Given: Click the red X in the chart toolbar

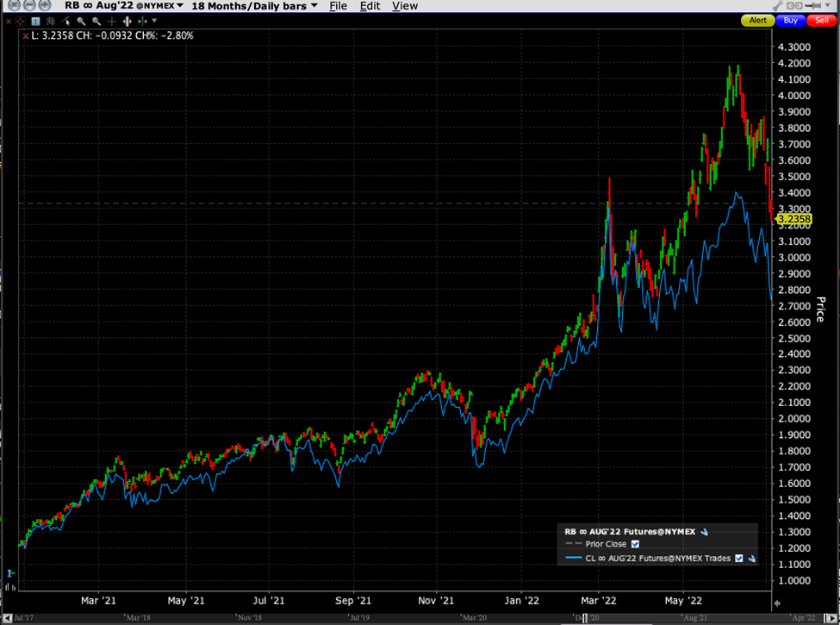Looking at the screenshot, I should click(9, 21).
